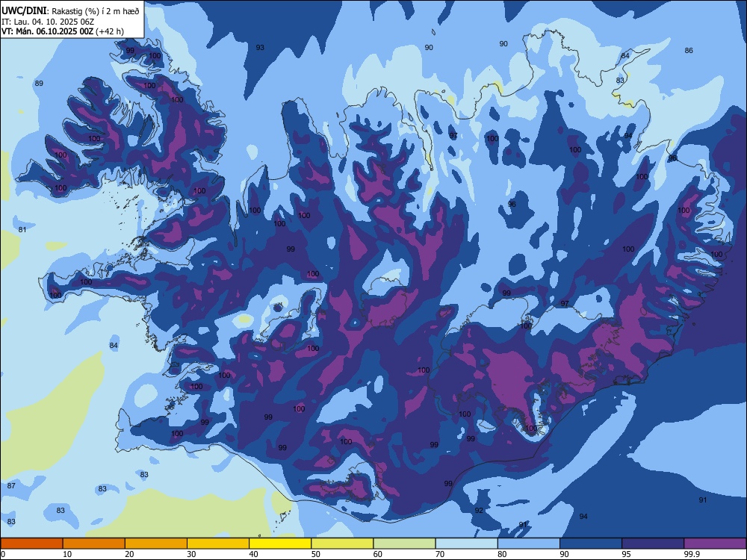Click the 95–99.9 indigo legend swatch
Screen dimensions: 747x560
[653, 544]
